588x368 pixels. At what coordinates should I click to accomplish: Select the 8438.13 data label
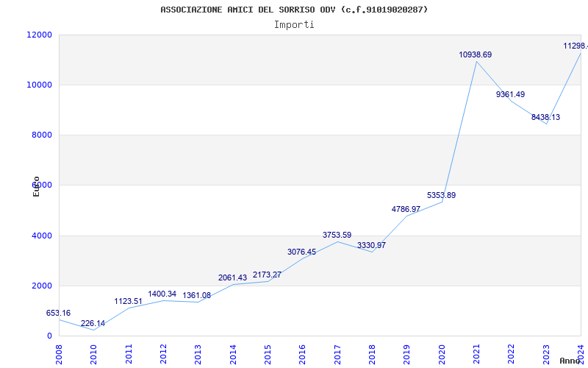click(x=545, y=118)
